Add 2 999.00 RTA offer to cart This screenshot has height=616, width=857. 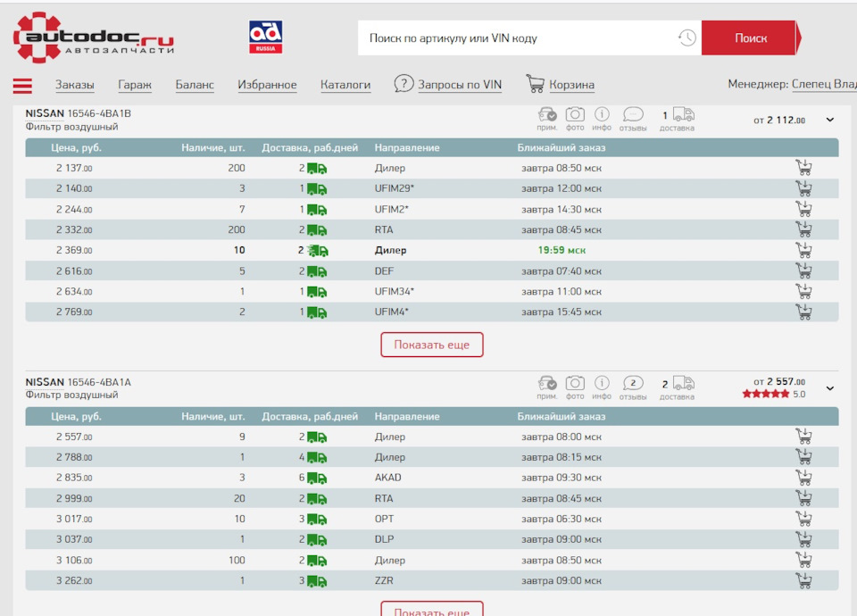click(x=803, y=498)
